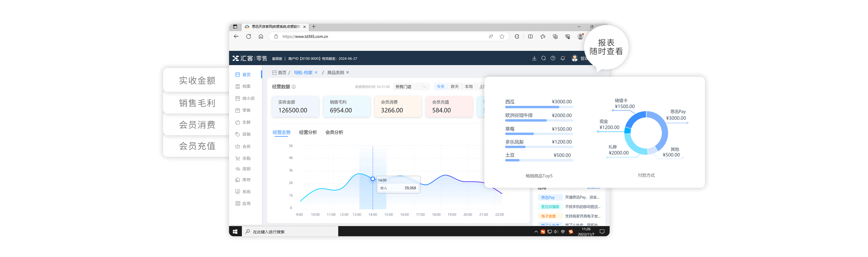
Task: Click the search icon in the dark header
Action: (x=543, y=58)
